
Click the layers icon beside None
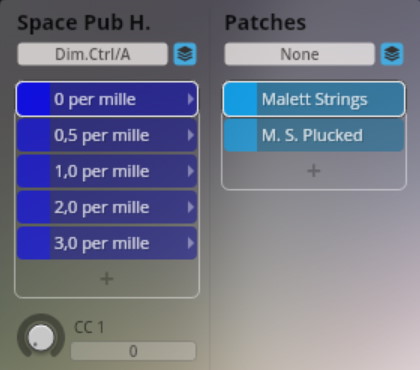tap(392, 54)
